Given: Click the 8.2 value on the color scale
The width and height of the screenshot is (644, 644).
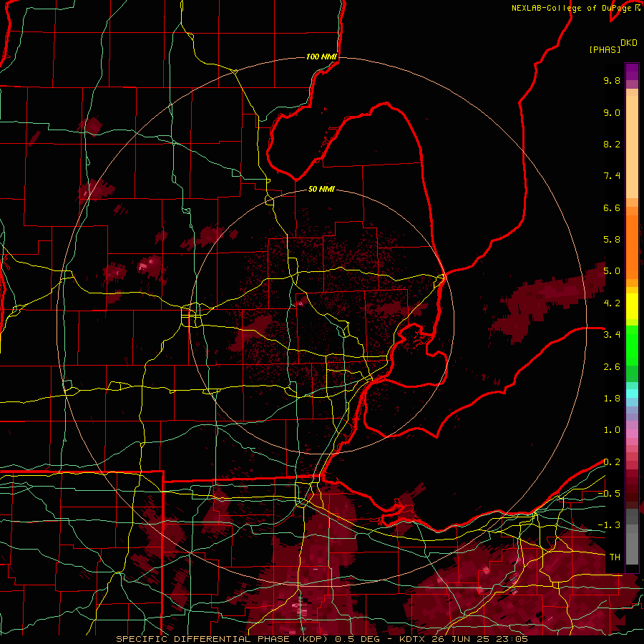Looking at the screenshot, I should [612, 144].
